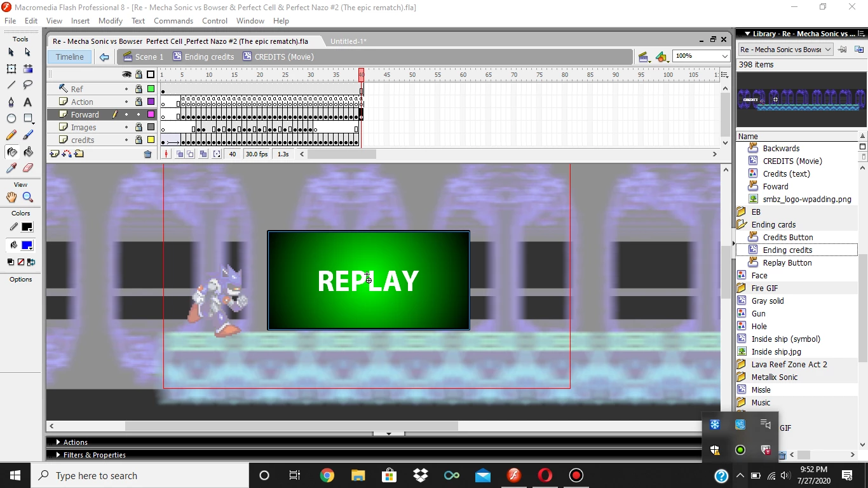868x488 pixels.
Task: Open the Control menu
Action: (215, 21)
